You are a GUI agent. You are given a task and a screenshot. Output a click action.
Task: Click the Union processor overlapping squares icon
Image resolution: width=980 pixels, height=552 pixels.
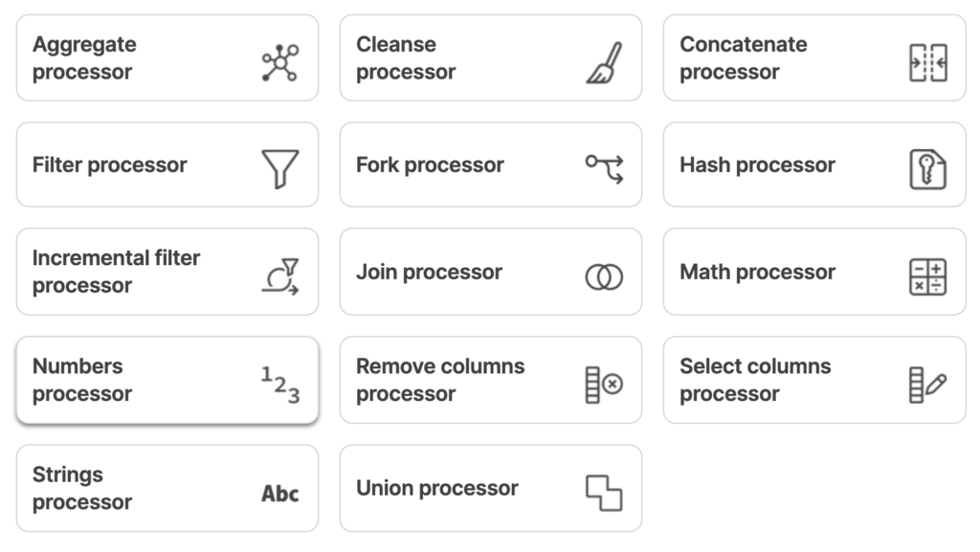point(604,493)
